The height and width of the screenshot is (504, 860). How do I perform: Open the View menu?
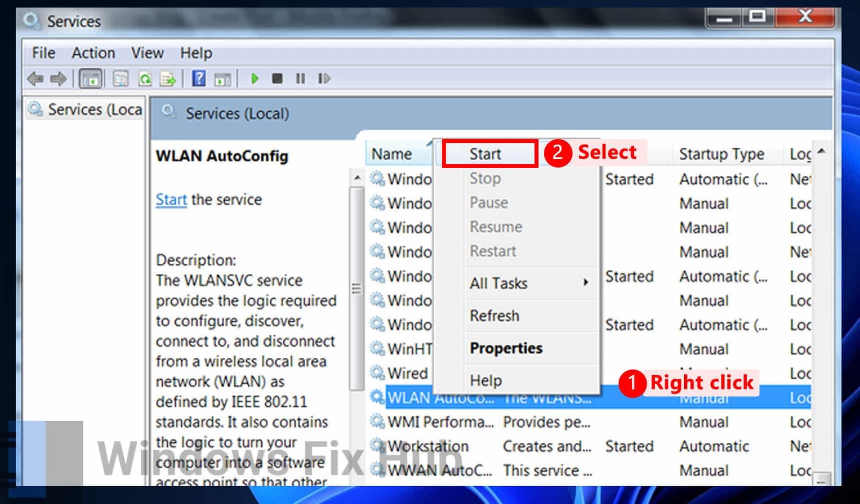147,53
